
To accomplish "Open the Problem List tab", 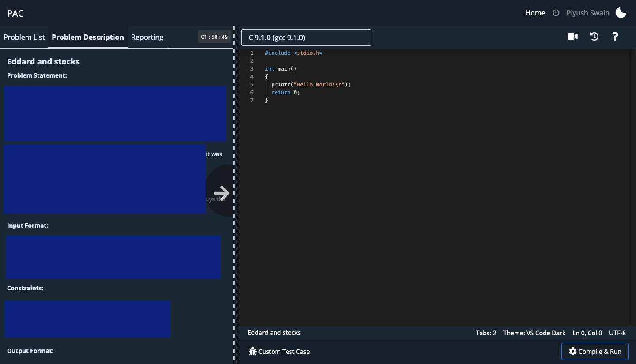I will 24,37.
